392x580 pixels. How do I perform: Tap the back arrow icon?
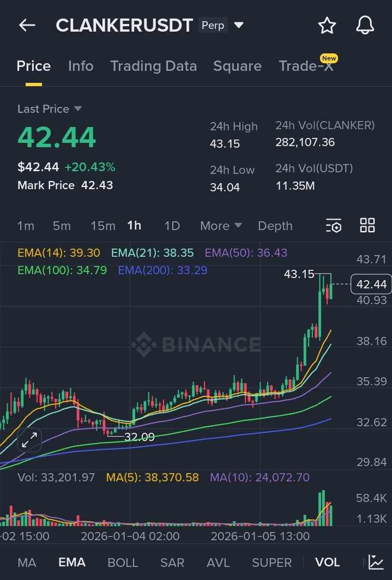click(27, 25)
